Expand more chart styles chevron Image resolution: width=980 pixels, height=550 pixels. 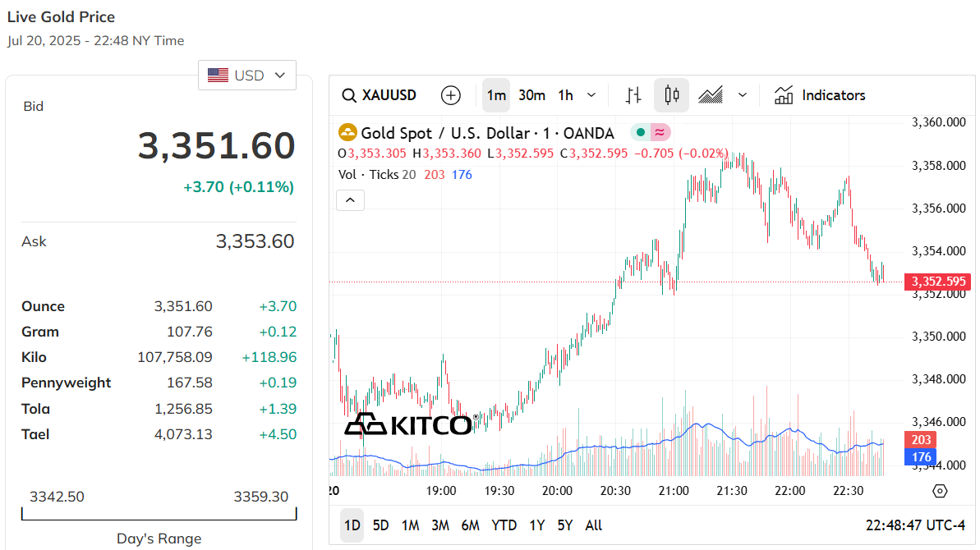click(743, 95)
